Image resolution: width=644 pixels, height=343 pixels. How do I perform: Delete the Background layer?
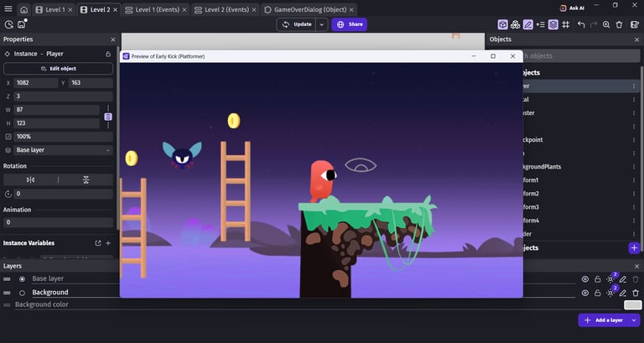636,293
